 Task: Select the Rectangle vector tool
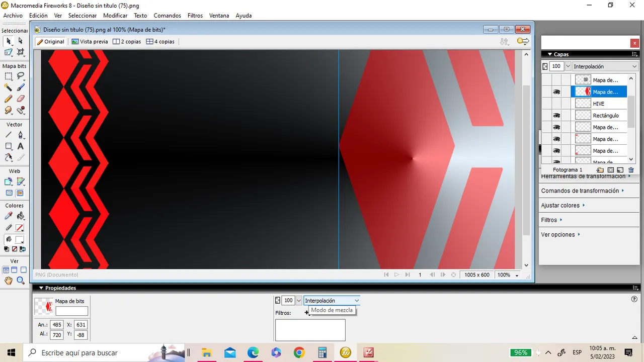tap(9, 146)
